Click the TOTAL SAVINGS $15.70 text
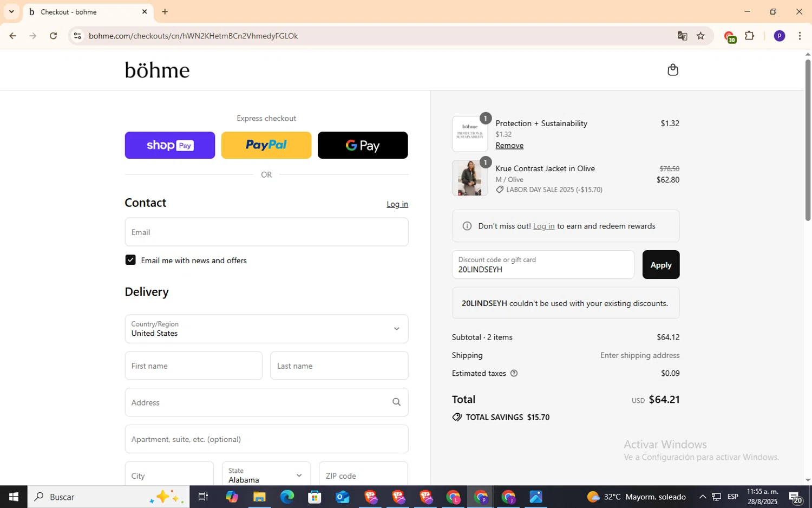Screen dimensions: 812x508 click(507, 417)
